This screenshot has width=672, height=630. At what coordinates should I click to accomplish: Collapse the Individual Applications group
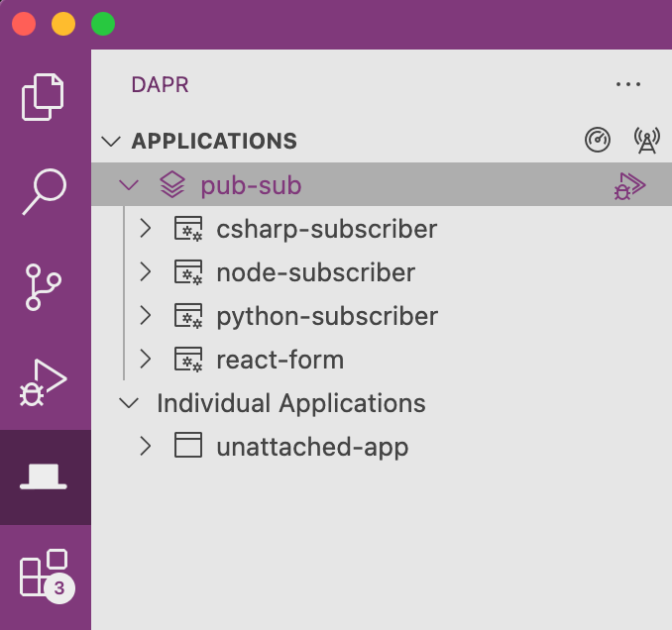click(129, 403)
